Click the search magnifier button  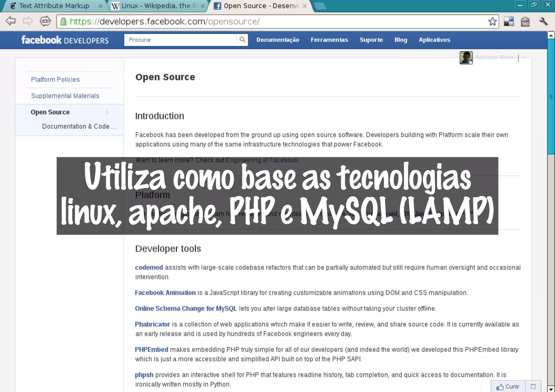pyautogui.click(x=242, y=40)
